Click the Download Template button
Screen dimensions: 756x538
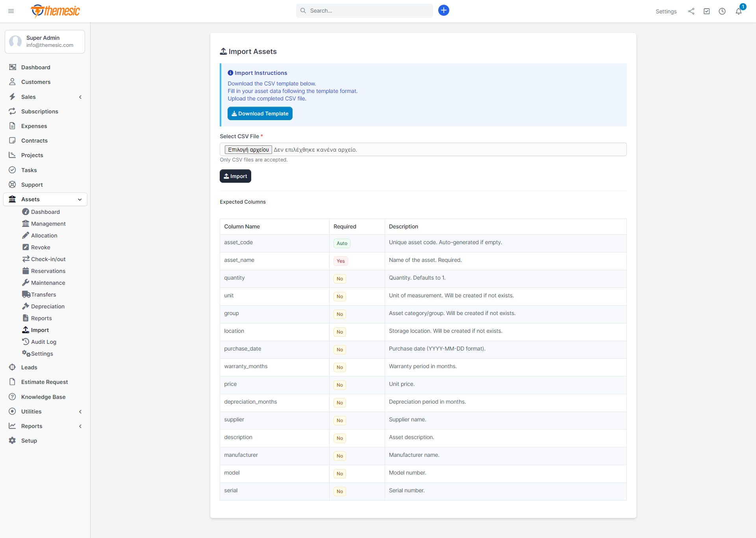[x=260, y=113]
